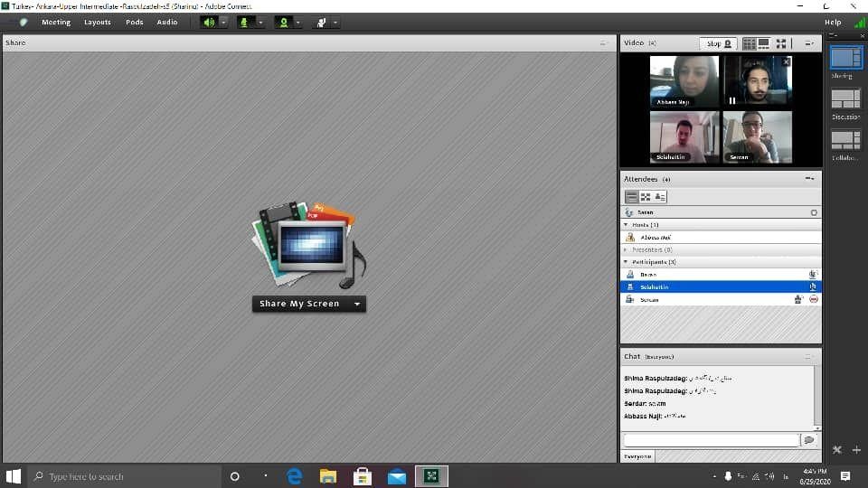Select the Discussion layout thumbnail
This screenshot has height=488, width=868.
tap(846, 99)
